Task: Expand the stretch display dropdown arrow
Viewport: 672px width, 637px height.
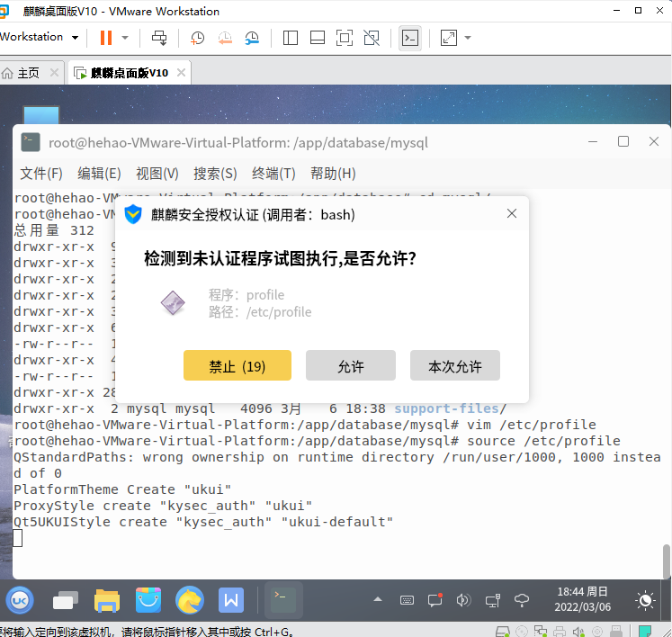Action: point(468,38)
